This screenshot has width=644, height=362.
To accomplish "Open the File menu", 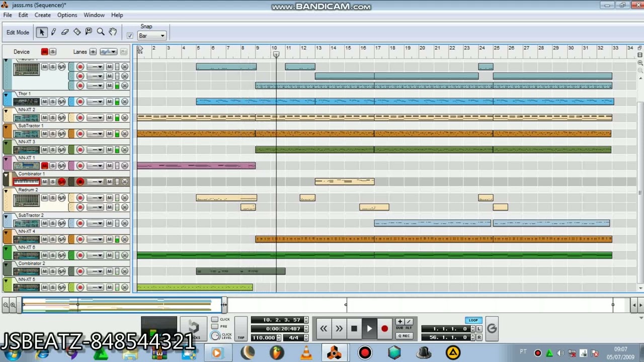I will point(8,15).
